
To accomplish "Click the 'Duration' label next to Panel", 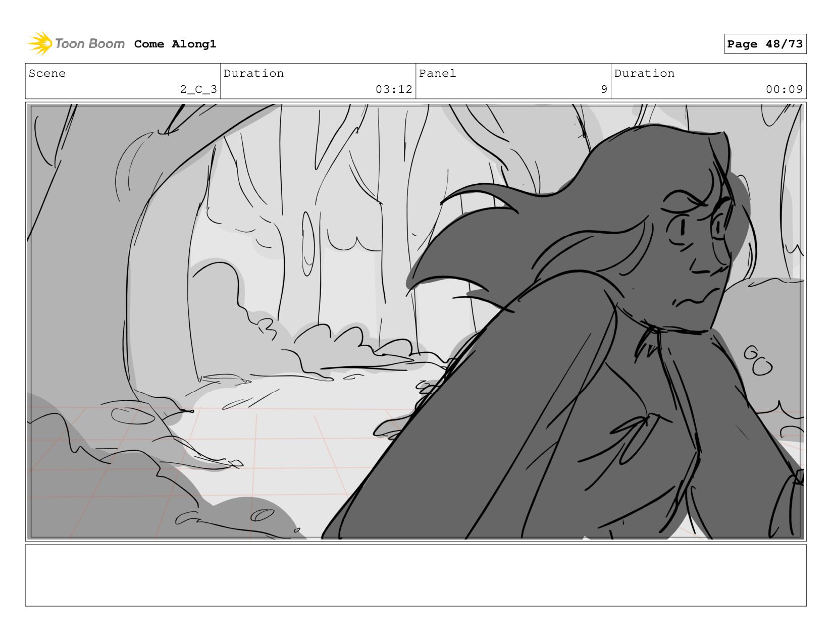I will (644, 73).
